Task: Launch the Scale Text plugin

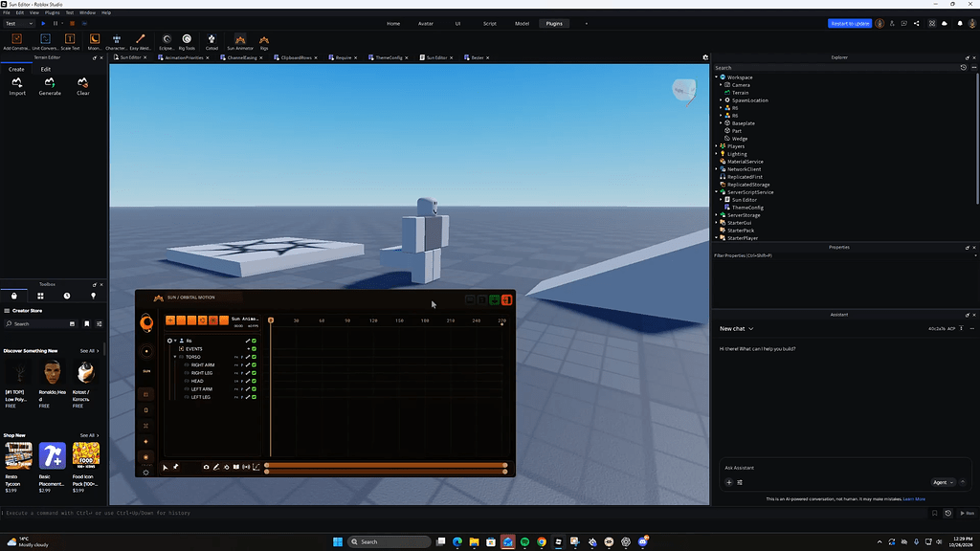Action: [70, 42]
